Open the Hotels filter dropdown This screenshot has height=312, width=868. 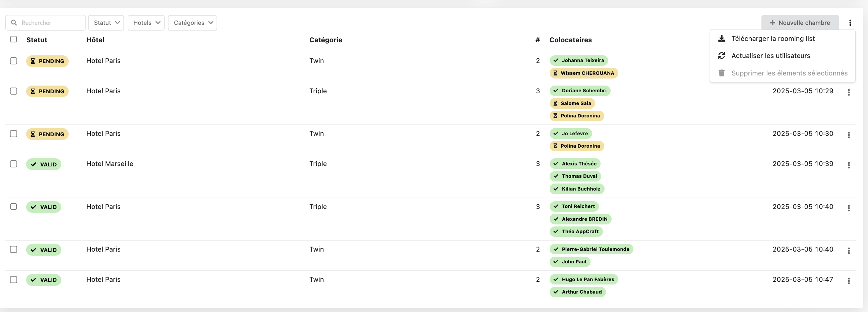[x=146, y=22]
